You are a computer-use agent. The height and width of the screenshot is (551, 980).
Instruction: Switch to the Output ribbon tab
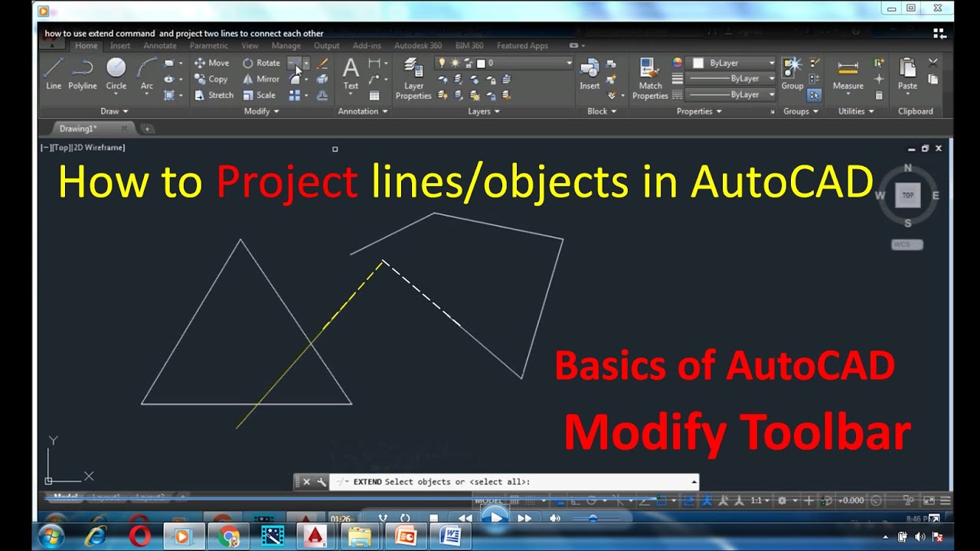coord(326,46)
